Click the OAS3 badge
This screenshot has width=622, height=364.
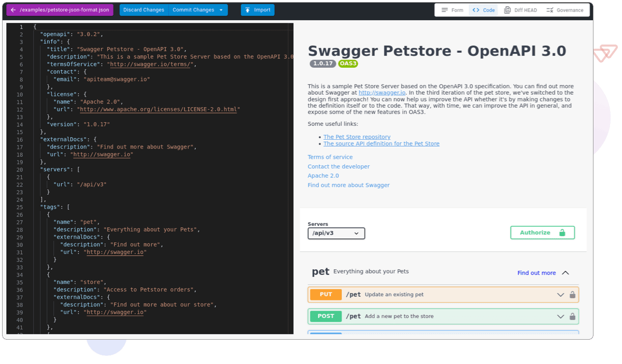[x=348, y=64]
